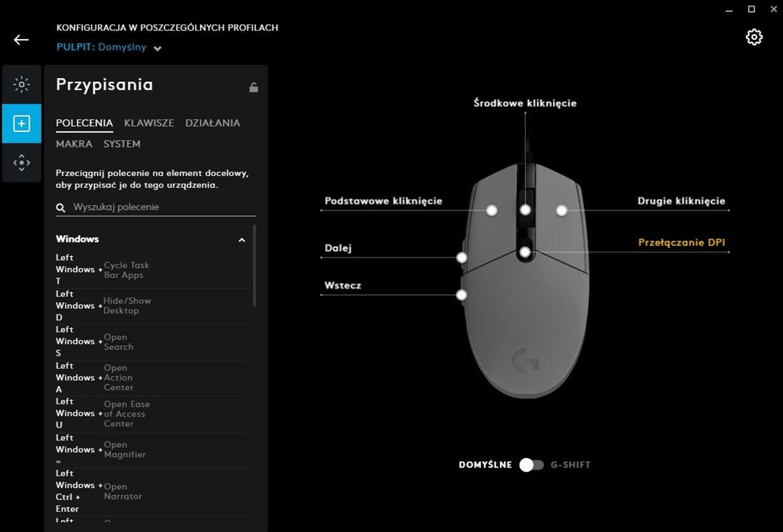Open the SYSTEM tab
Image resolution: width=783 pixels, height=532 pixels.
(122, 144)
